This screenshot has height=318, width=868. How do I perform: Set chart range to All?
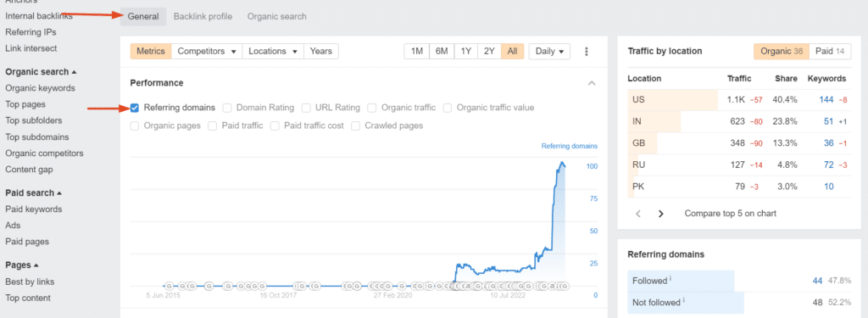click(513, 52)
